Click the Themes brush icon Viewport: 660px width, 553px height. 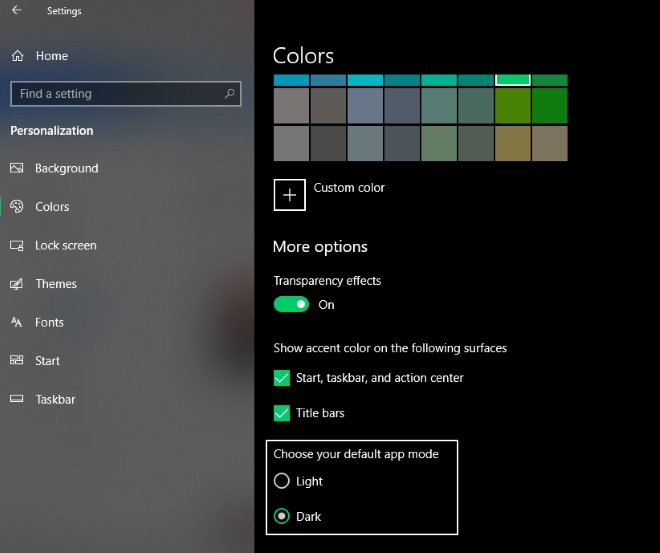[16, 284]
